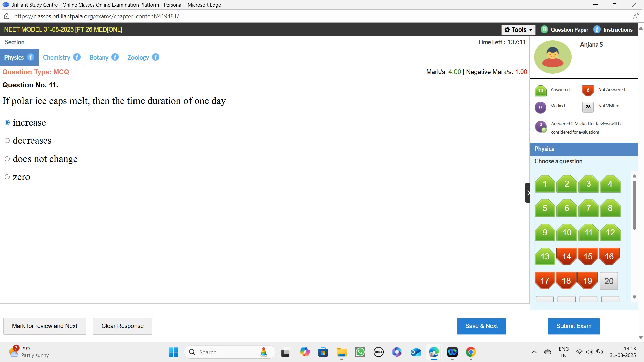Open Instructions info icon
This screenshot has width=644, height=362.
[x=597, y=29]
